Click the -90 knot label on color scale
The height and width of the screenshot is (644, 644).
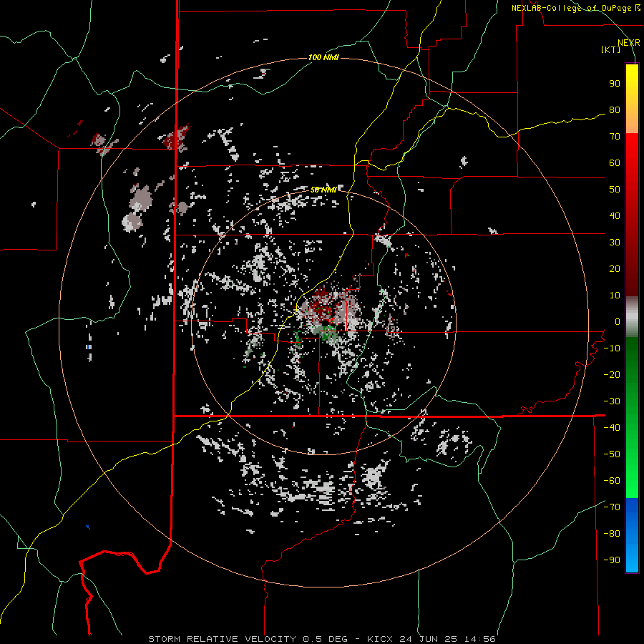612,560
